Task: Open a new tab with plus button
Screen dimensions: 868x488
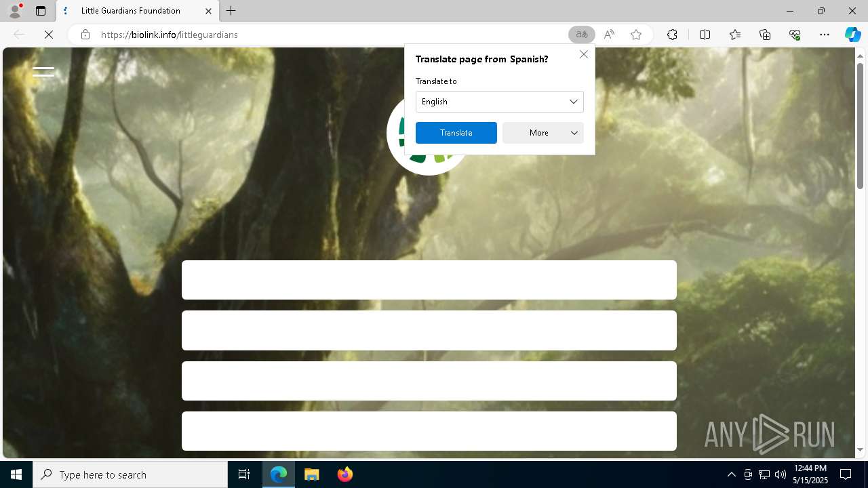Action: [x=231, y=11]
